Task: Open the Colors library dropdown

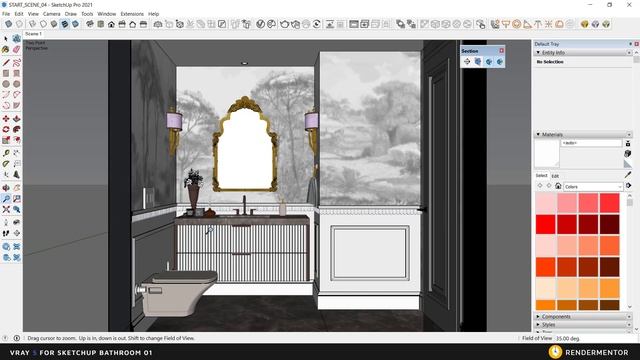Action: [x=593, y=187]
